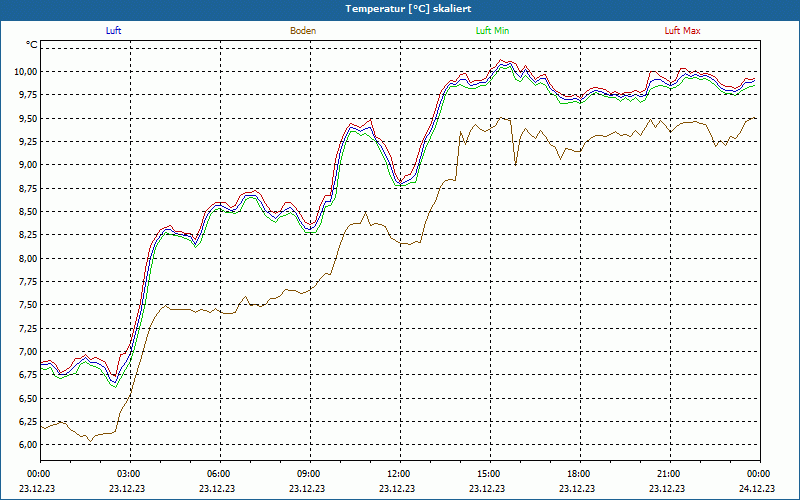Click the 15:00 time axis label

click(490, 474)
